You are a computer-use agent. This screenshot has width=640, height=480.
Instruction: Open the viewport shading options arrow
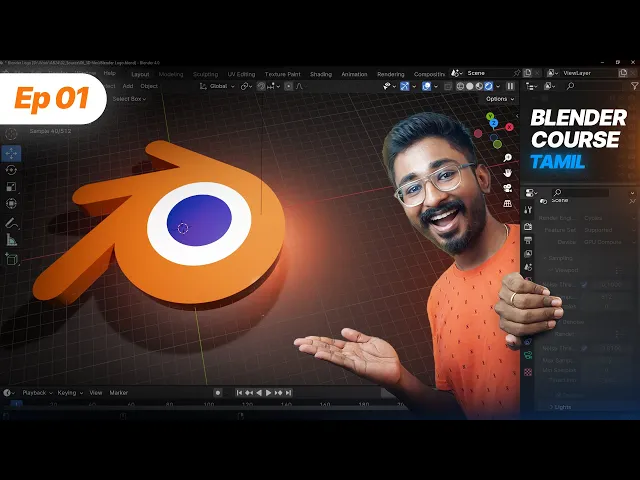[x=498, y=86]
